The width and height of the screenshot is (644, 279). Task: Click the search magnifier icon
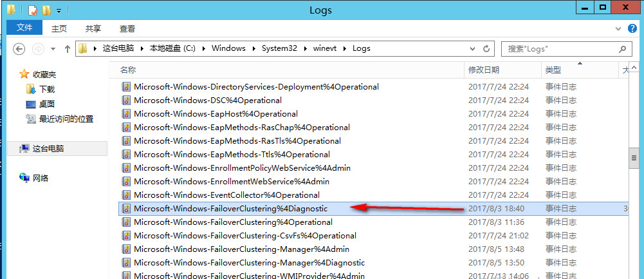click(623, 49)
